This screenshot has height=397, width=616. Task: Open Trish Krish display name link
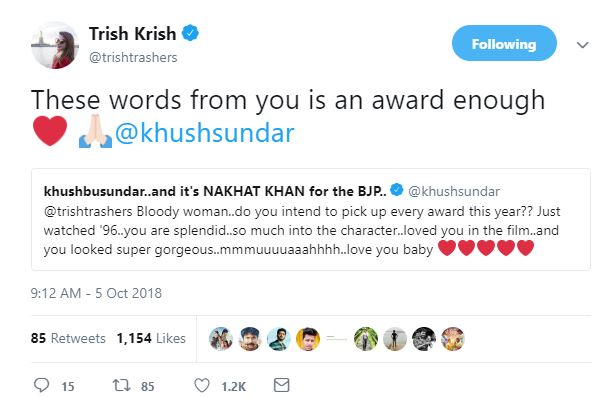132,33
